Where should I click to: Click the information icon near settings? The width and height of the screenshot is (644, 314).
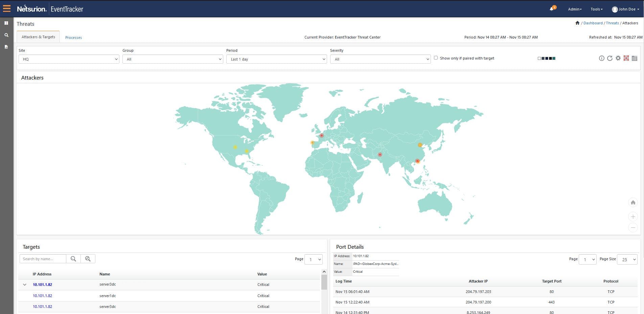coord(602,58)
